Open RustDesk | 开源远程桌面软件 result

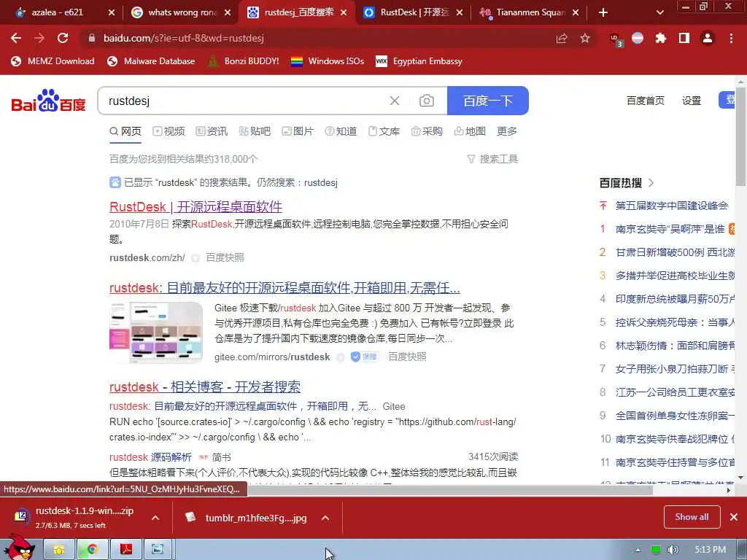coord(196,206)
